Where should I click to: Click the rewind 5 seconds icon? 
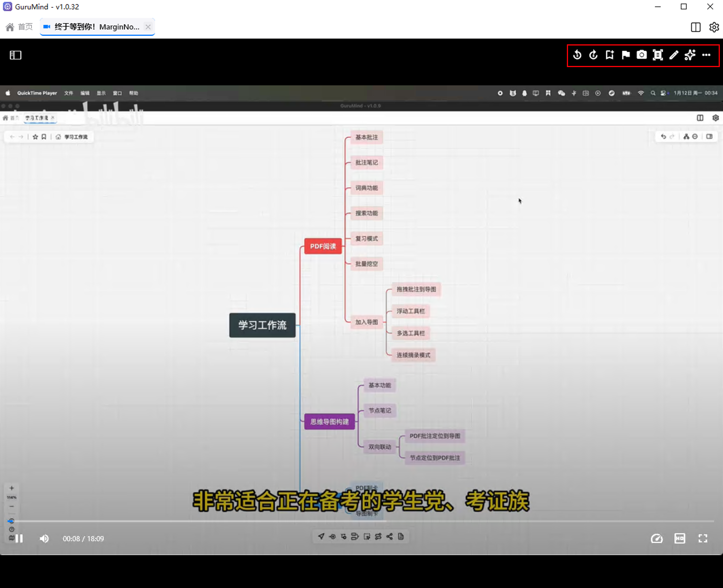click(577, 55)
